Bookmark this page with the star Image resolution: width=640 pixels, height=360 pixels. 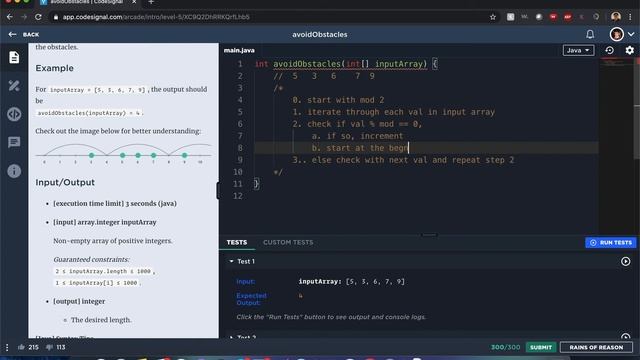[493, 17]
